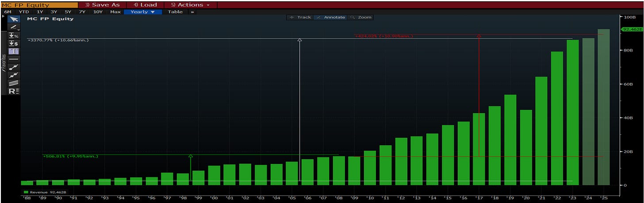Click the '23 revenue bar

[572, 113]
